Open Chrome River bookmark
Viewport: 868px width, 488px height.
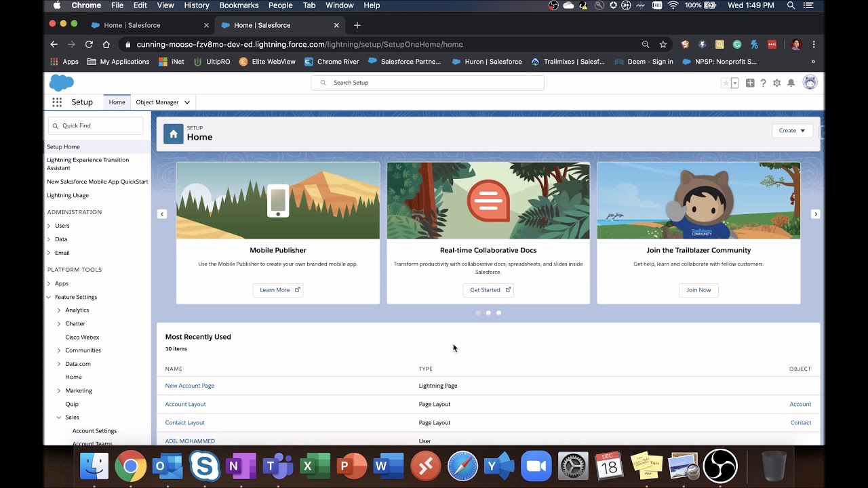(x=332, y=62)
